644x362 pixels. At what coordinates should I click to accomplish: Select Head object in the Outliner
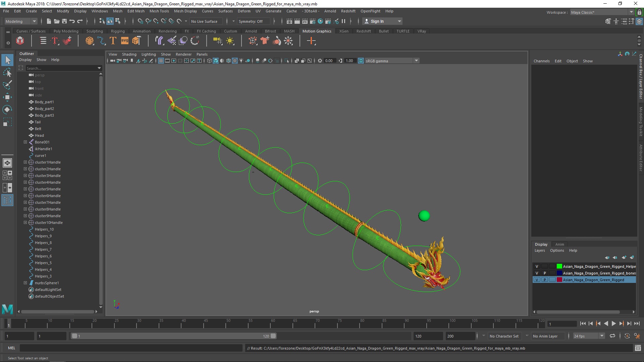39,135
